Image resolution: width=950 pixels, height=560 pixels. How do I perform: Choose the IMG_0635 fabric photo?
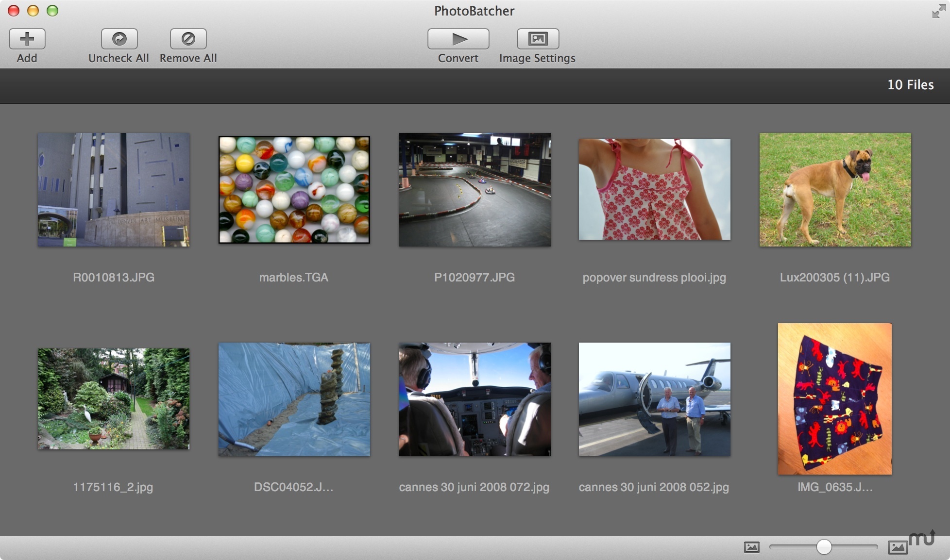(834, 399)
